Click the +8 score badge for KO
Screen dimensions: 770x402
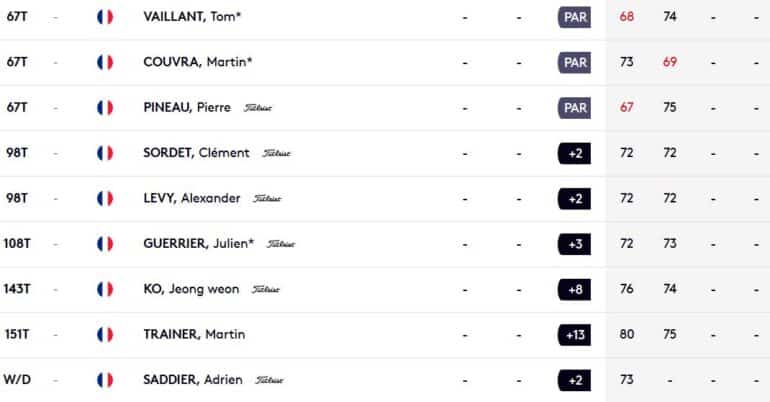[575, 290]
